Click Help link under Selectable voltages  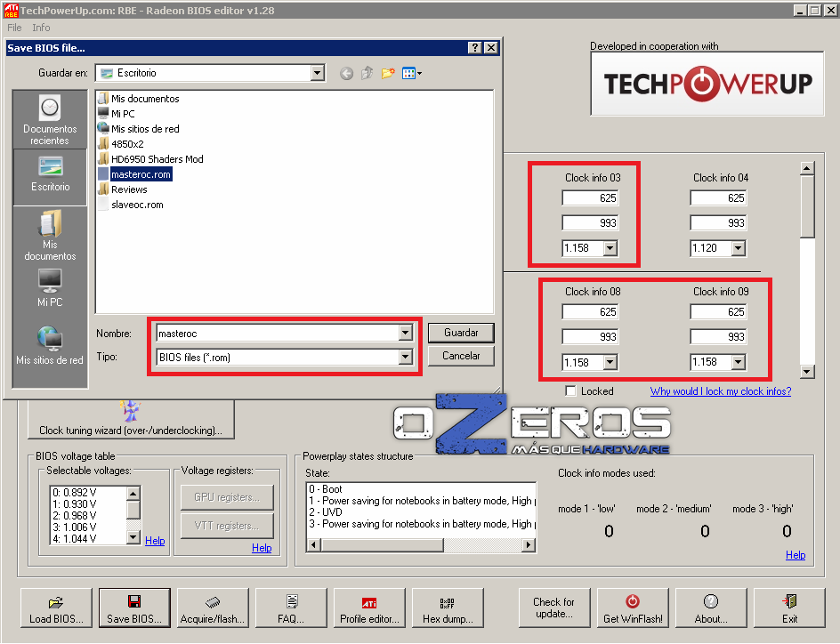[155, 541]
